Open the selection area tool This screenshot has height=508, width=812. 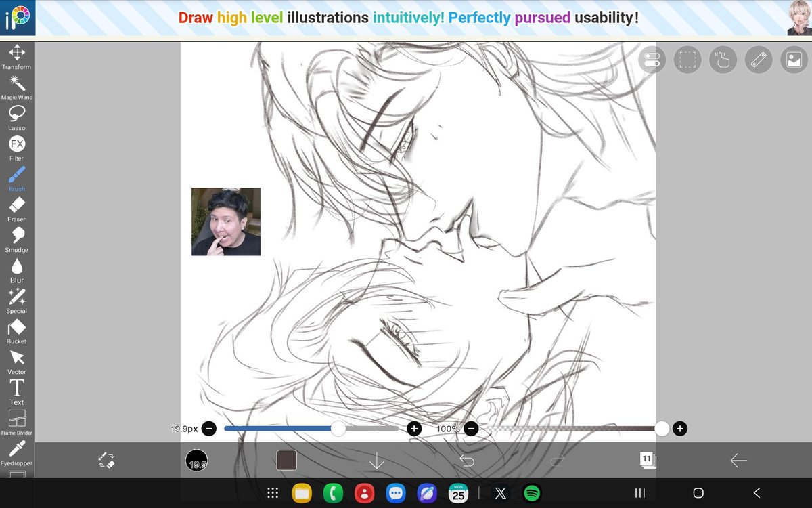[687, 60]
